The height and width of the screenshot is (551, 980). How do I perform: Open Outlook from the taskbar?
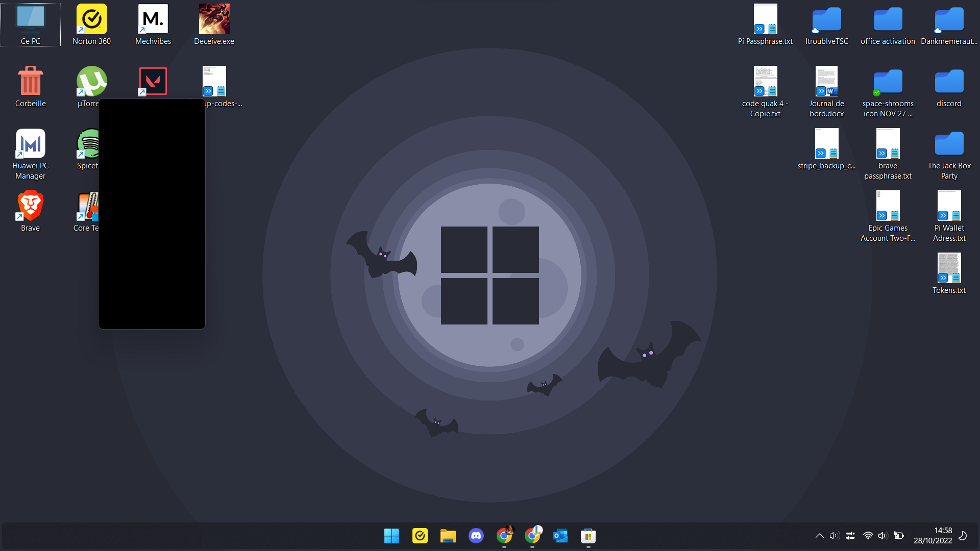[x=560, y=536]
